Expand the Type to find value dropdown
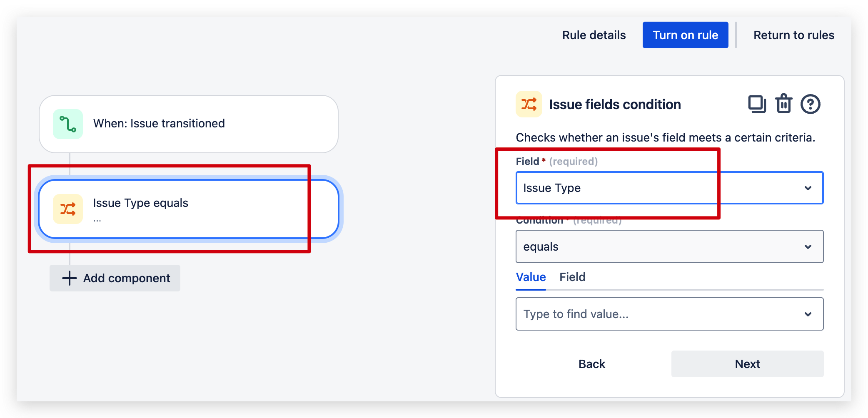The width and height of the screenshot is (868, 418). pyautogui.click(x=808, y=314)
